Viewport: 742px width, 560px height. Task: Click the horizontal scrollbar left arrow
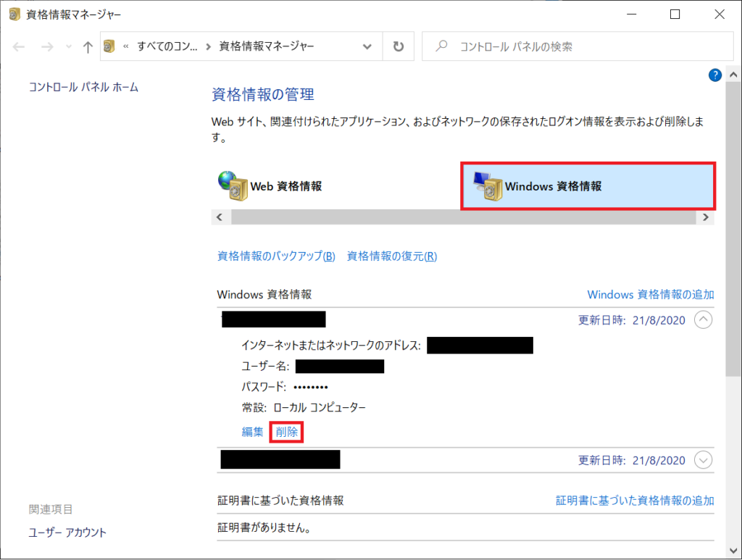220,217
